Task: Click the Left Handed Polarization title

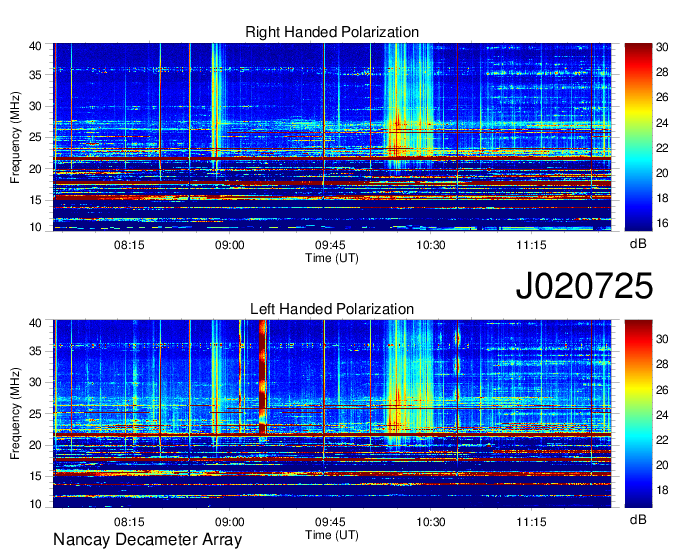Action: point(332,309)
